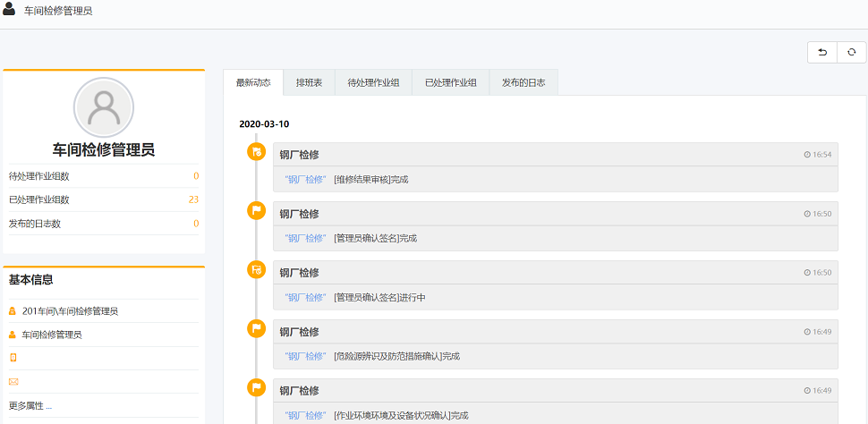Click the timeline icon for the 16:54 entry
Screen dimensions: 868x424
click(256, 152)
